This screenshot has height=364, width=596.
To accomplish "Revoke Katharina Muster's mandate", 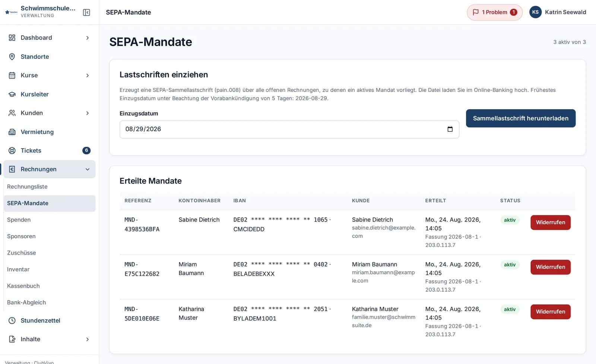I will tap(550, 312).
